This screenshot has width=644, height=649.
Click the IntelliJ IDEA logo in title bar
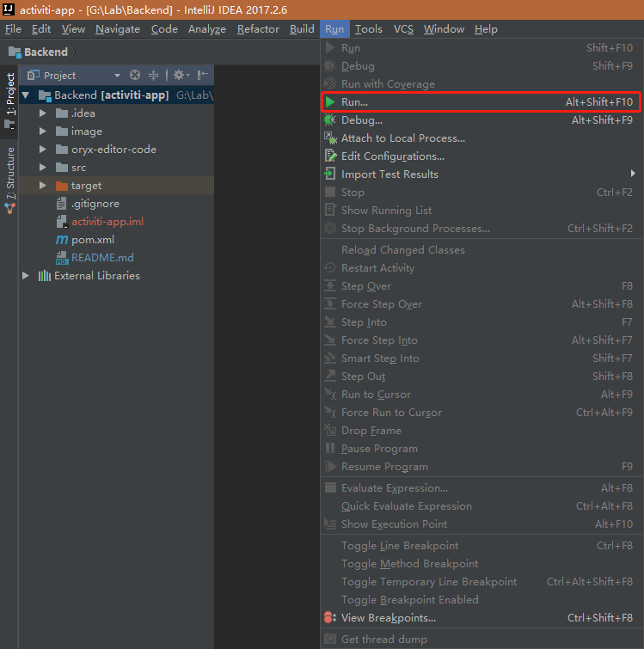9,9
